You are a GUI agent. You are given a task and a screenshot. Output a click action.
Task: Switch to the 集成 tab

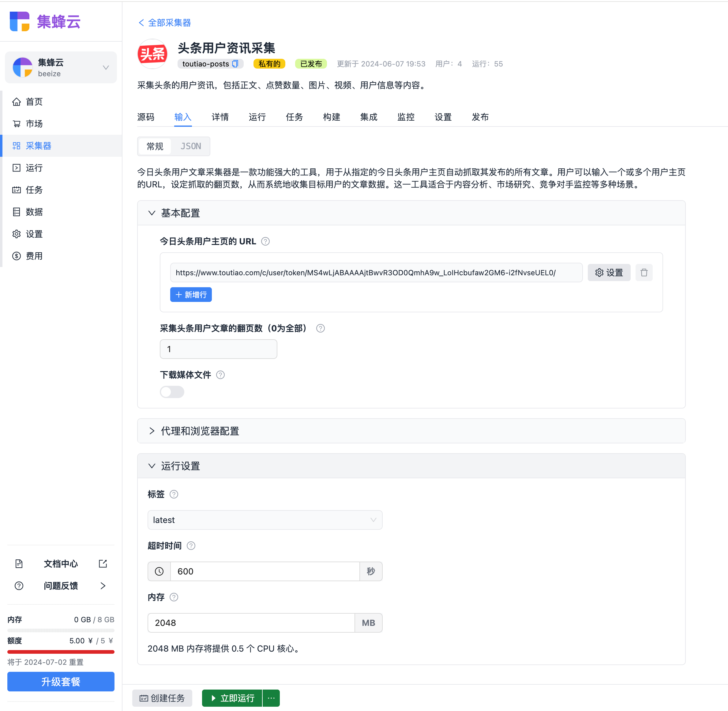(x=369, y=117)
